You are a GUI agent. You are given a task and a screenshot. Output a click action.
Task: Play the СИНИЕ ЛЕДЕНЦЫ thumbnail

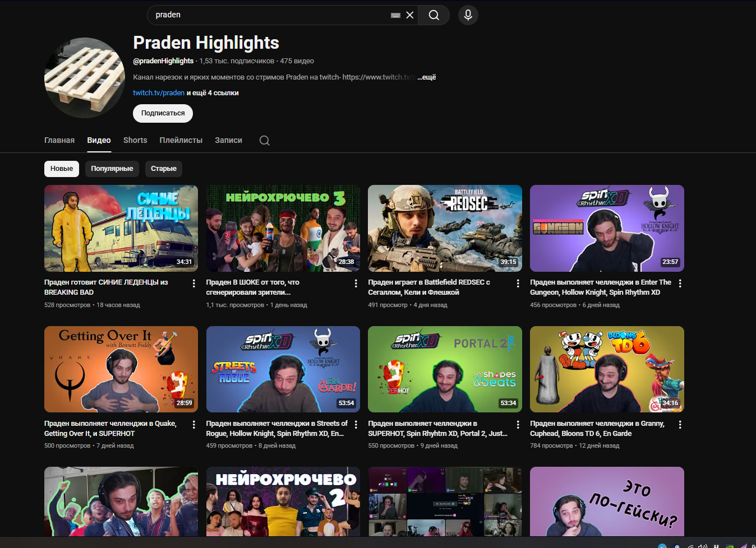tap(121, 229)
